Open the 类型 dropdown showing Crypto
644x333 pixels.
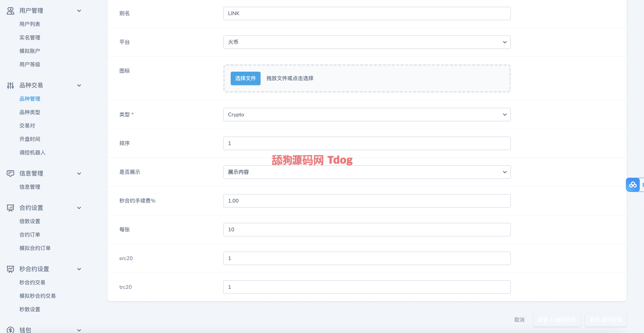coord(367,114)
